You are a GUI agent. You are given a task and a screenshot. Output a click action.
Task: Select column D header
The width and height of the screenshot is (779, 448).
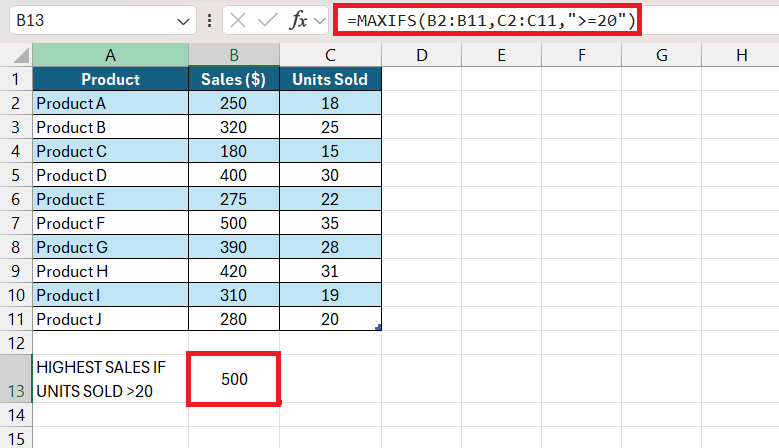coord(421,55)
